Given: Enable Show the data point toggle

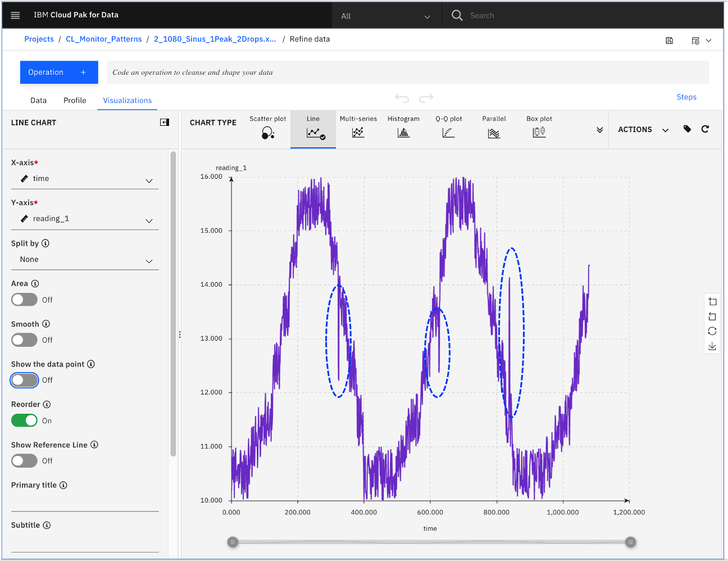Looking at the screenshot, I should coord(24,380).
